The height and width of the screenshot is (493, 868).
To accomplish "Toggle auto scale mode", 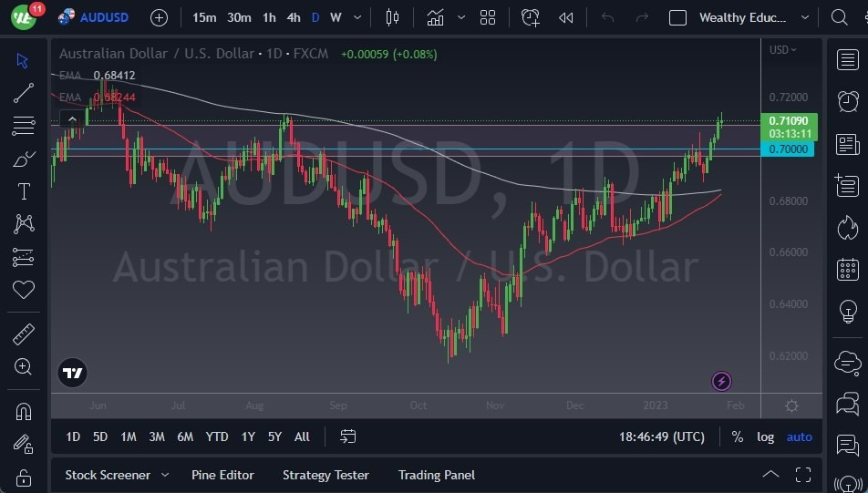I will click(800, 437).
